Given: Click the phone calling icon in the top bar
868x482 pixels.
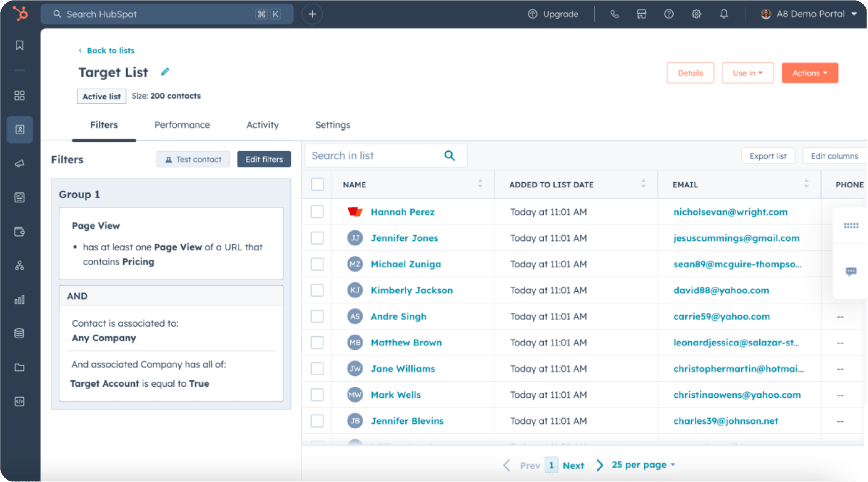Looking at the screenshot, I should [x=615, y=14].
